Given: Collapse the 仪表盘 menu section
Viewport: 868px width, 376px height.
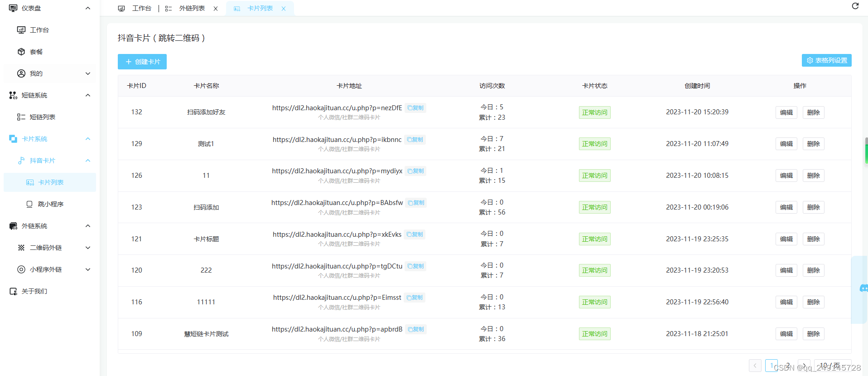Looking at the screenshot, I should 88,8.
